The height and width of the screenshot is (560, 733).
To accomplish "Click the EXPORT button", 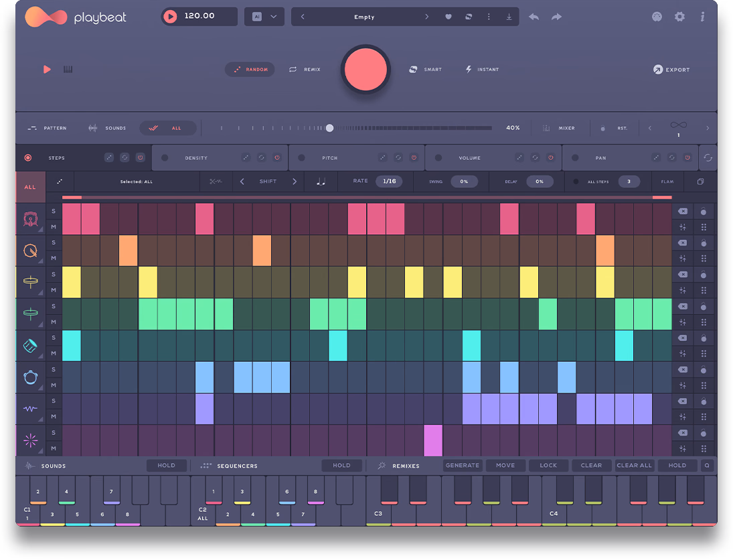I will point(671,70).
